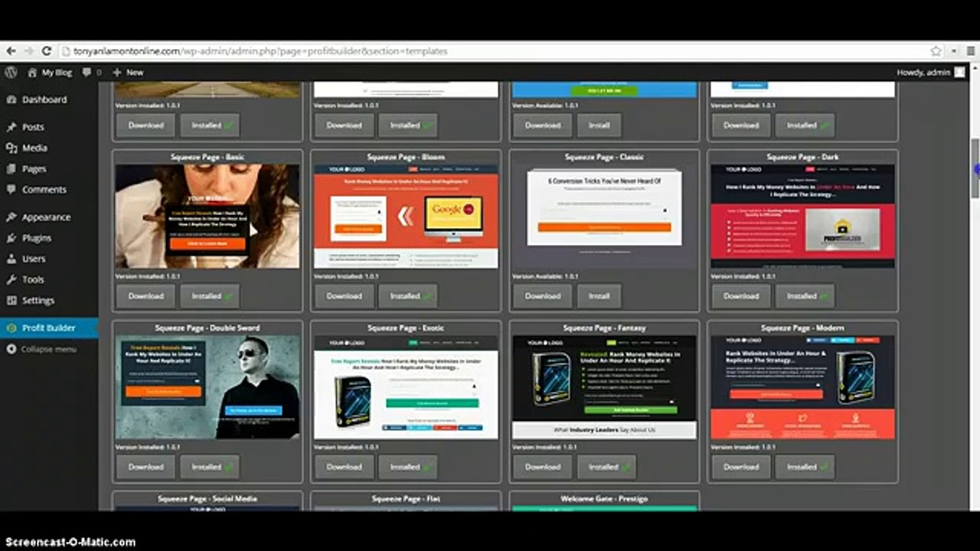
Task: Open Howdy, admin account menu
Action: pos(923,72)
